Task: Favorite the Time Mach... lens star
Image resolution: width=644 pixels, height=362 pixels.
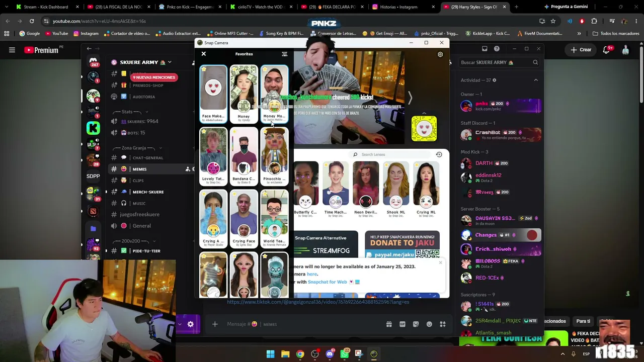Action: click(x=327, y=165)
